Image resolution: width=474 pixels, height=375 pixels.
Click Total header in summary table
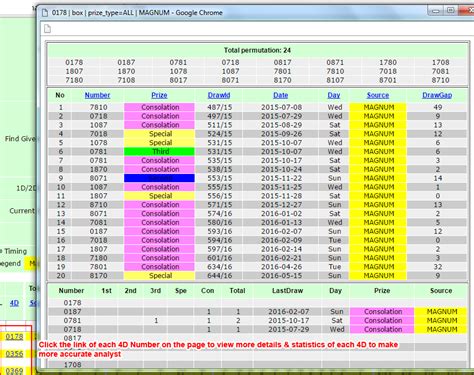click(237, 291)
